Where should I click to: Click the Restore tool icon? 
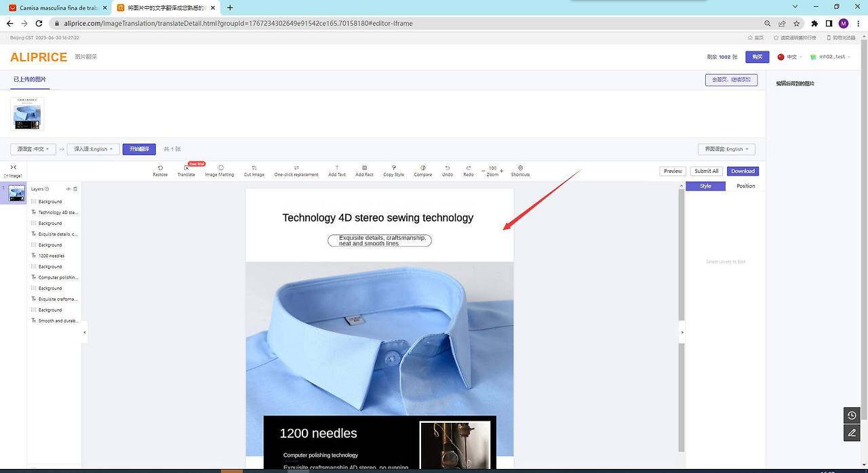[x=160, y=167]
